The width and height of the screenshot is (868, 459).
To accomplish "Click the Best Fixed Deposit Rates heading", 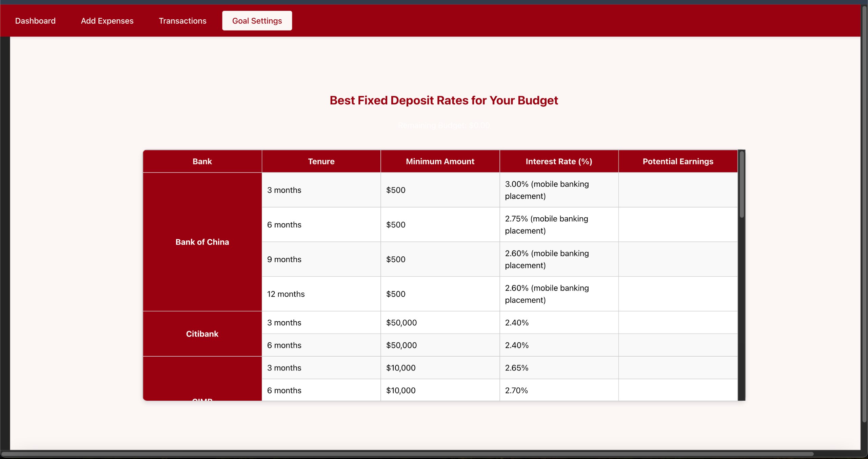I will pyautogui.click(x=443, y=100).
